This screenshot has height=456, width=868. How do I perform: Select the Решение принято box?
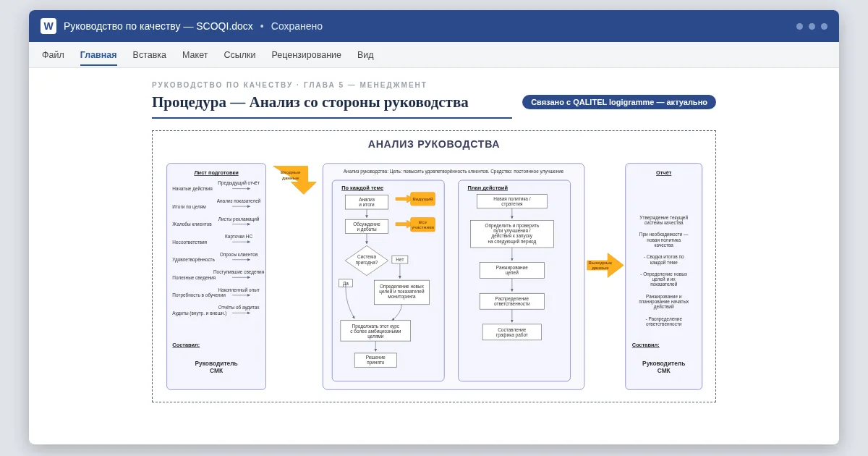point(375,360)
